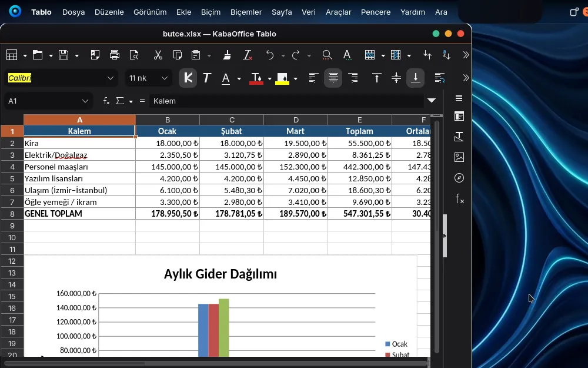
Task: Open the Dosya menu
Action: tap(73, 12)
